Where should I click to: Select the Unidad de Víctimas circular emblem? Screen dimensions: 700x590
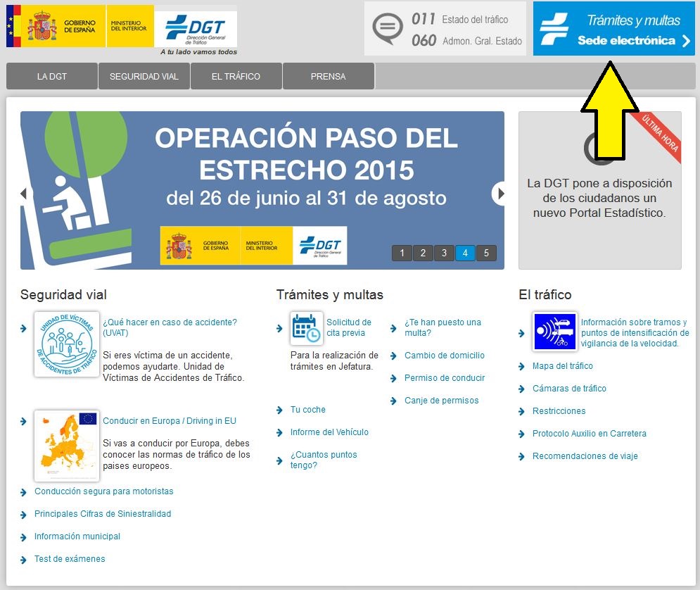pos(66,344)
